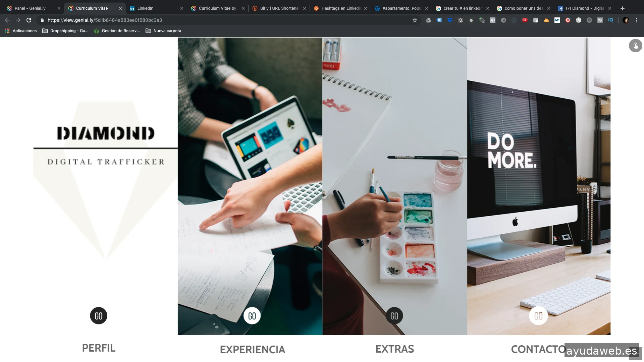Screen dimensions: 644x362
Task: Open Chrome three-dot menu
Action: tap(637, 20)
